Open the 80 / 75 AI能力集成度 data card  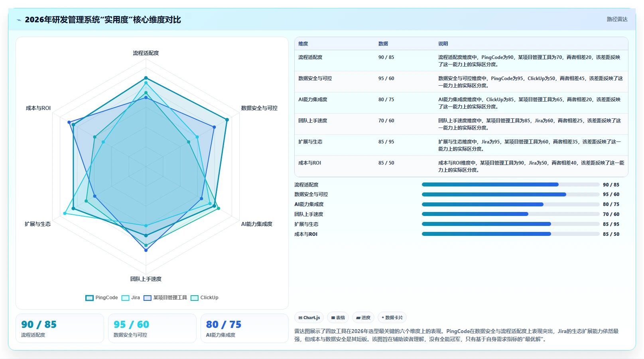tap(244, 328)
